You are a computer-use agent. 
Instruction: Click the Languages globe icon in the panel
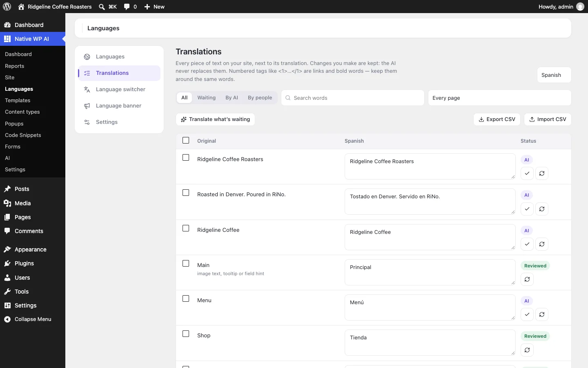[x=87, y=57]
